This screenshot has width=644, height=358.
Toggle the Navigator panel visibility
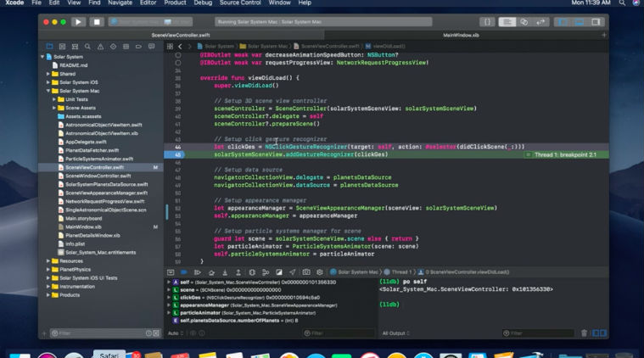tap(563, 22)
